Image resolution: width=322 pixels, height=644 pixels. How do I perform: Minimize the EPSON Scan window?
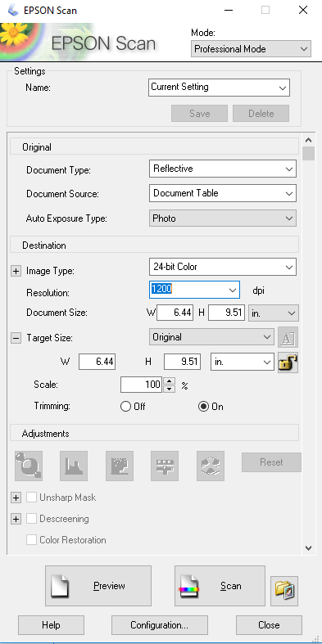coord(229,11)
